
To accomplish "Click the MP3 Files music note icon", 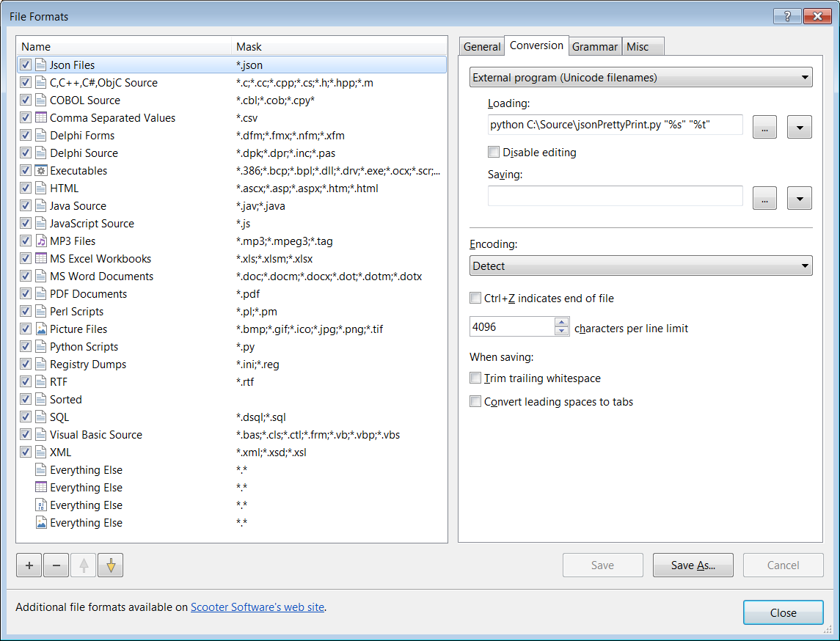I will 41,241.
